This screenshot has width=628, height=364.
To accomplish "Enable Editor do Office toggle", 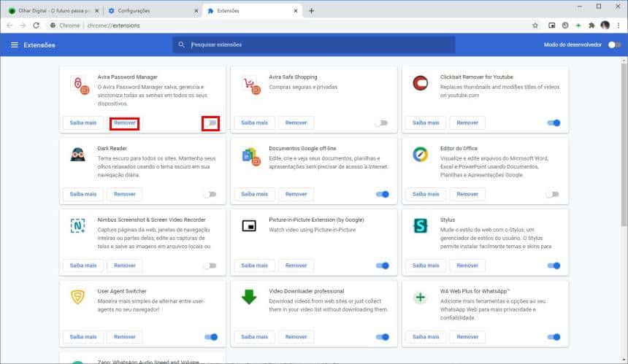I will [x=553, y=194].
